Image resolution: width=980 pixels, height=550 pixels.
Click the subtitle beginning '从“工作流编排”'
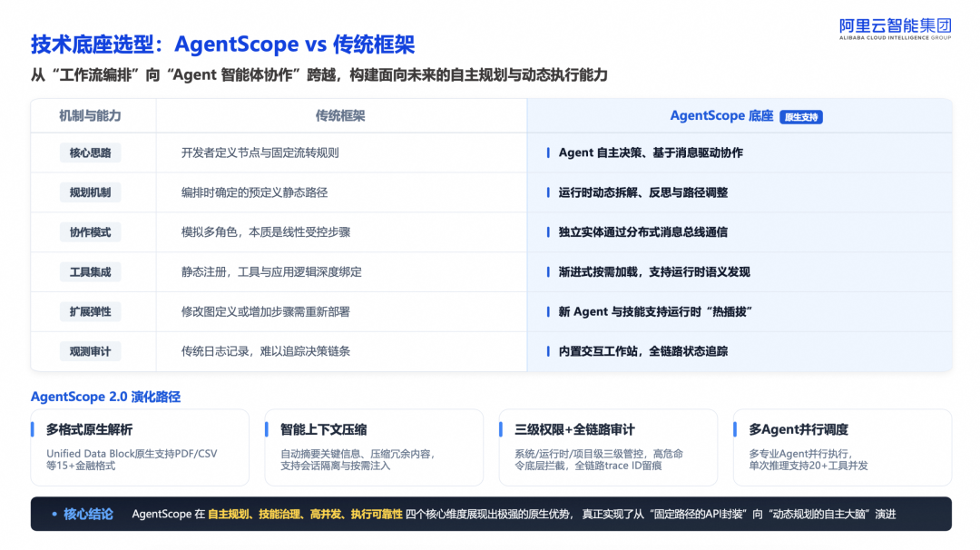(318, 75)
